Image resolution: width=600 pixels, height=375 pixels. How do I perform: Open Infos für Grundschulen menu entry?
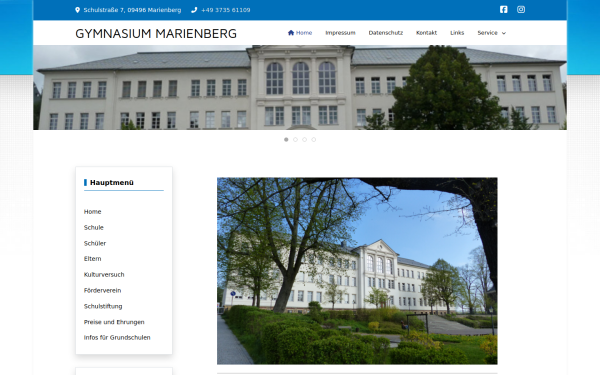(x=117, y=338)
